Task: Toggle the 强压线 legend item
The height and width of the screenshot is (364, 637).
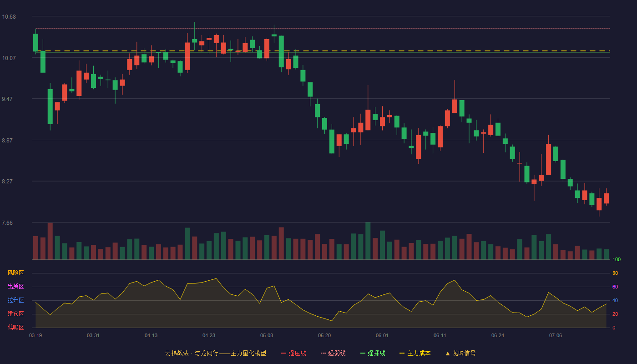Action: coord(293,353)
